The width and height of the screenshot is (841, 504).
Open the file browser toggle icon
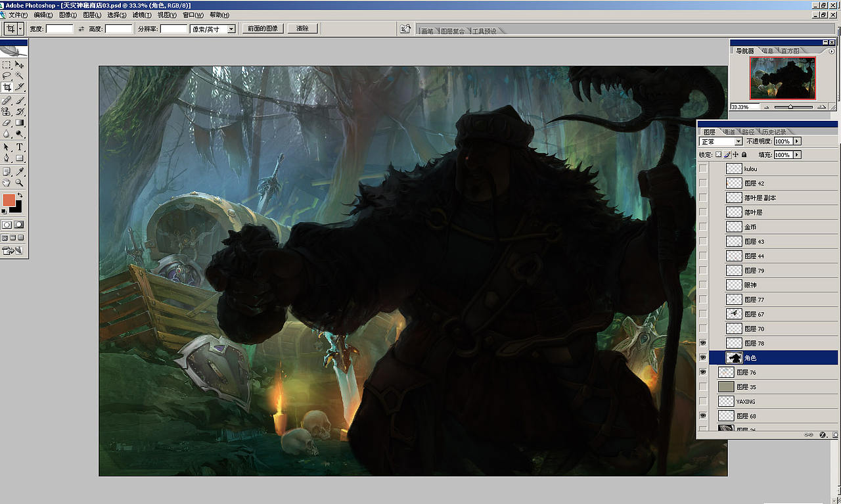(406, 29)
